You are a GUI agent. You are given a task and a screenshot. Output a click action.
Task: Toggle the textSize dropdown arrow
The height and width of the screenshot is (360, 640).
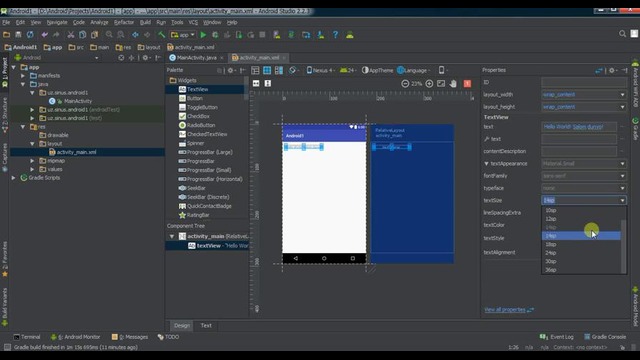[622, 200]
